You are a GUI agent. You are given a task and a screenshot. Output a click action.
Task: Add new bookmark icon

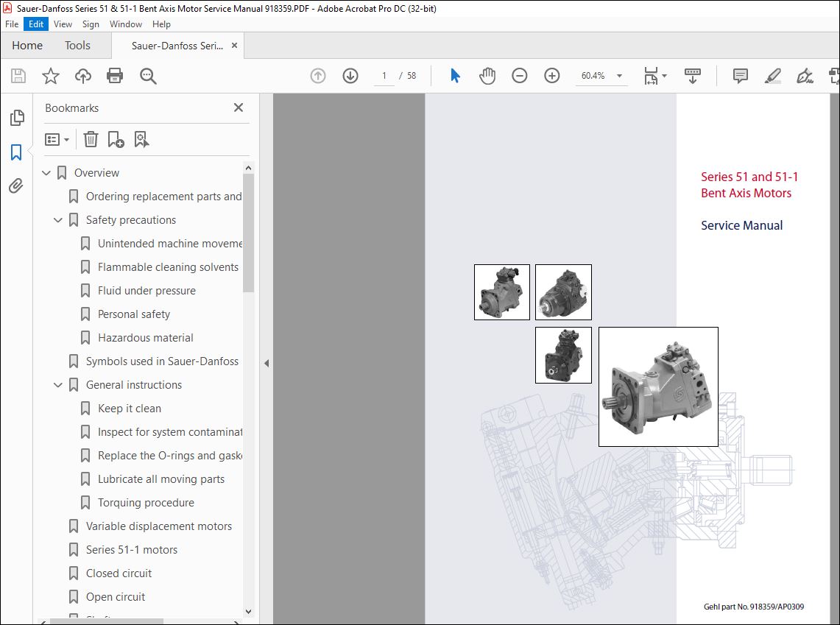coord(116,139)
